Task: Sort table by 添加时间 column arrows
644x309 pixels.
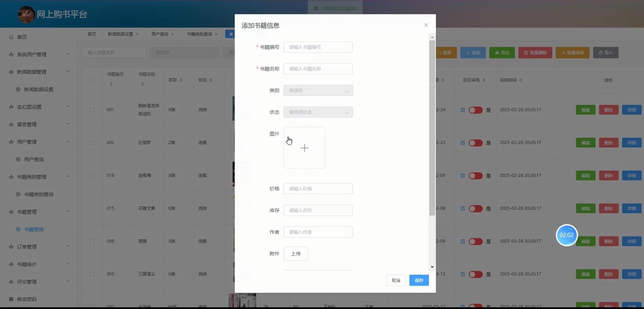Action: pyautogui.click(x=521, y=80)
